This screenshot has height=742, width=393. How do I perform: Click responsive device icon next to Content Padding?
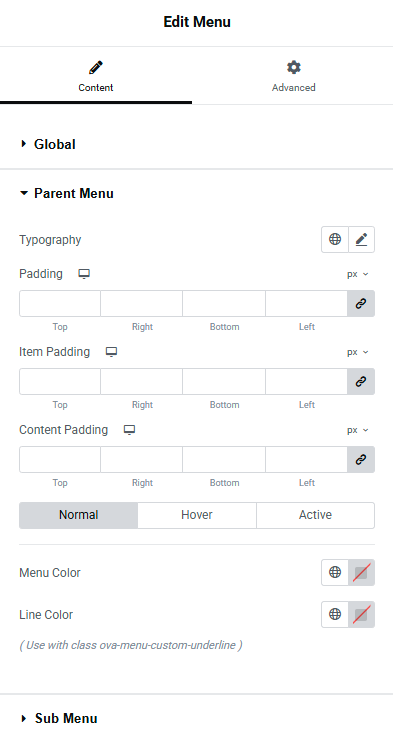[x=129, y=430]
